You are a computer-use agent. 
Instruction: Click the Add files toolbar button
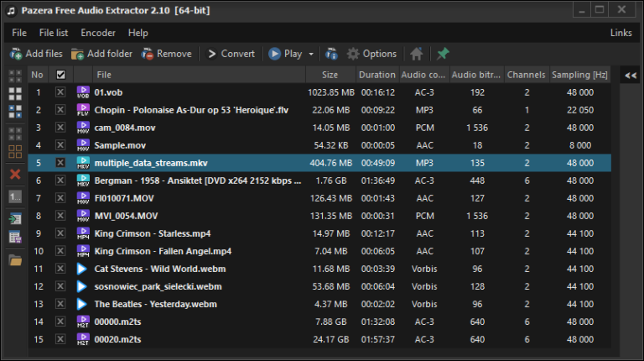coord(36,54)
